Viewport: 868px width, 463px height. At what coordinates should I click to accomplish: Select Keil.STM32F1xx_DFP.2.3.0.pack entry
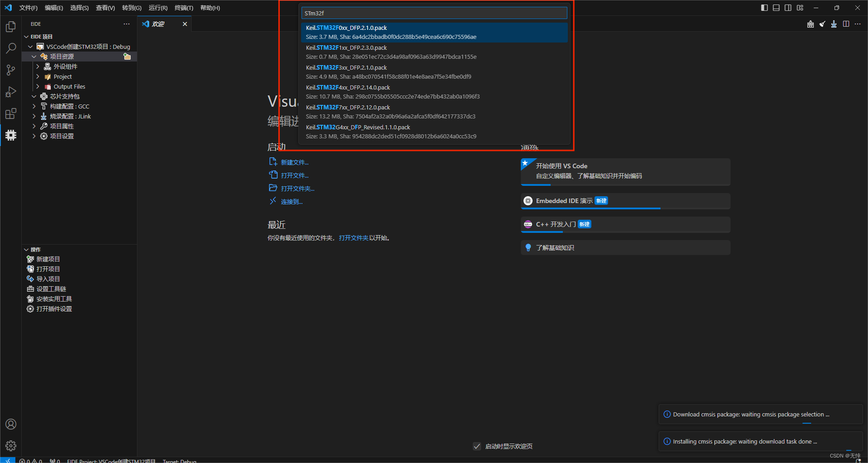(x=434, y=52)
